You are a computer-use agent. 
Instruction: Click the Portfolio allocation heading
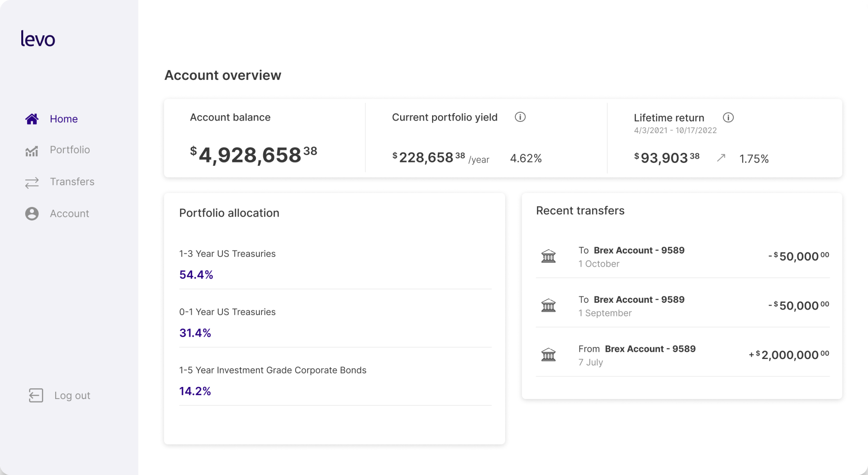pyautogui.click(x=229, y=213)
